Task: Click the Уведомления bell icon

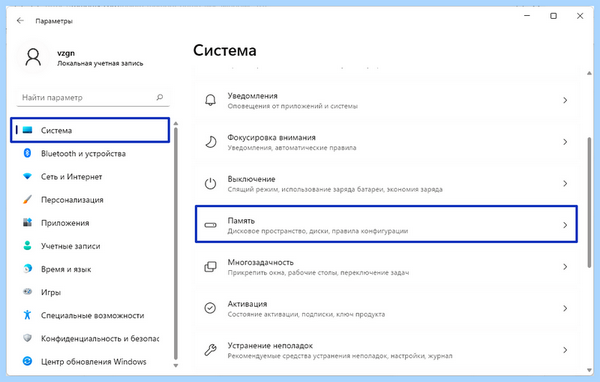Action: coord(210,100)
